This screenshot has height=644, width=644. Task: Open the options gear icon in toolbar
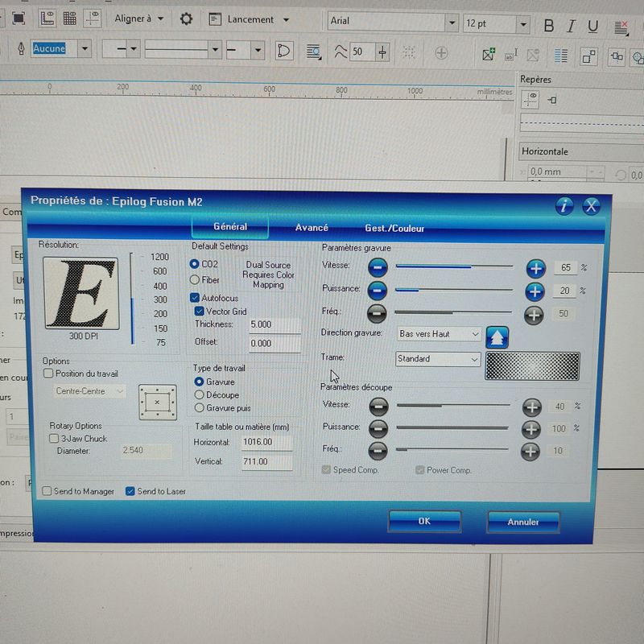tap(186, 19)
